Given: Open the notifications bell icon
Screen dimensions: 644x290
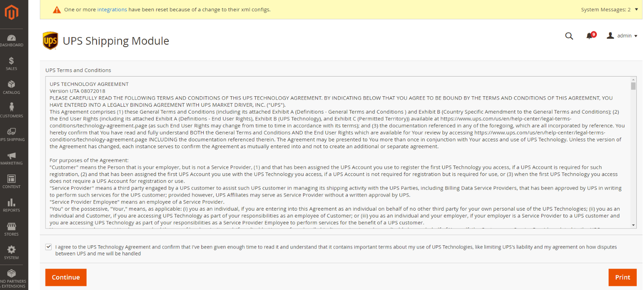Looking at the screenshot, I should tap(590, 35).
